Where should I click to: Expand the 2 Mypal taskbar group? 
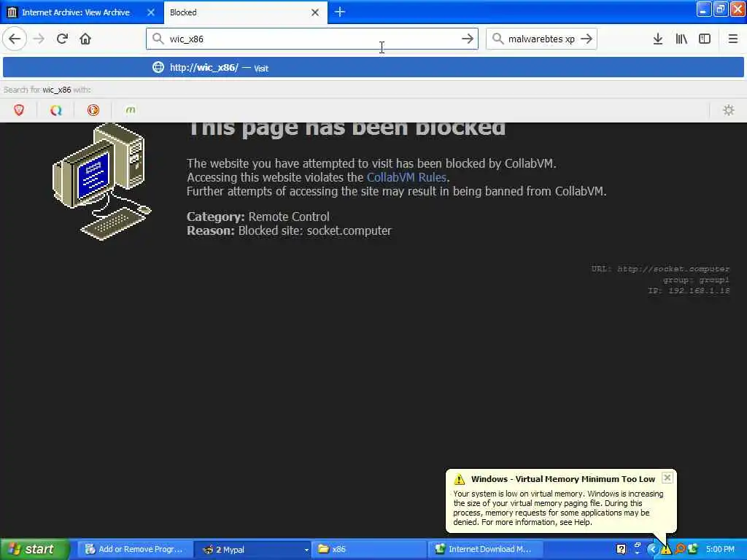(254, 550)
